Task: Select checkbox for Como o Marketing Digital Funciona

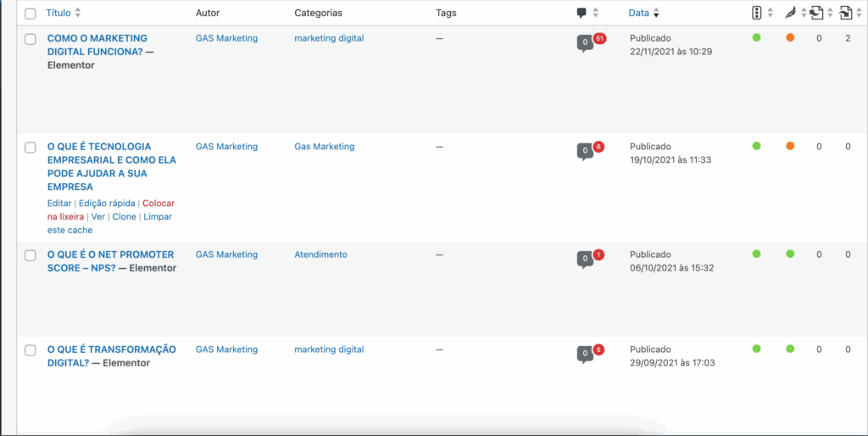Action: (31, 39)
